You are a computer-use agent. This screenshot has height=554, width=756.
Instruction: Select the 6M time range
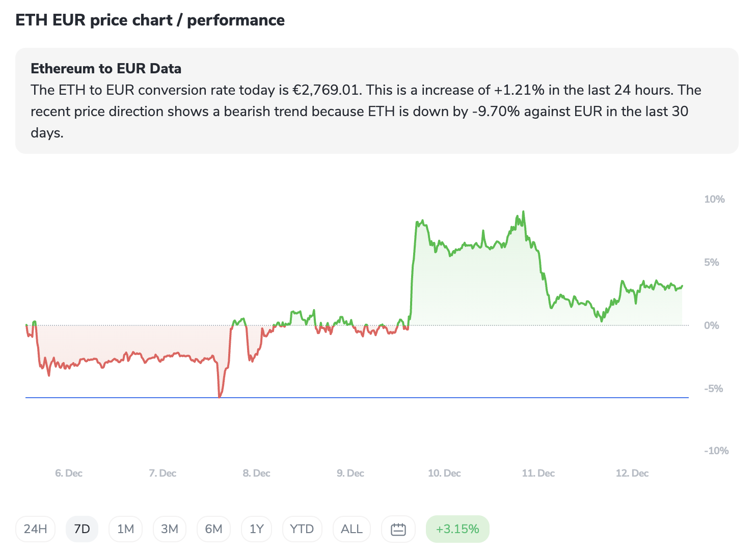213,529
